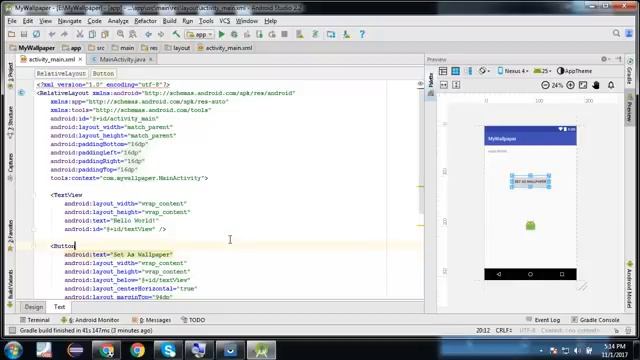
Task: Click the Android Studio taskbar icon
Action: point(261,350)
